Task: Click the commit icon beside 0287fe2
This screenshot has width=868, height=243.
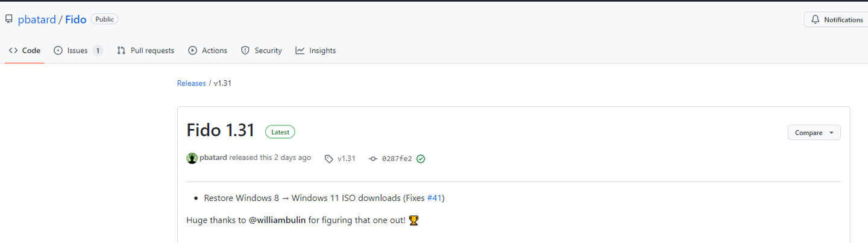Action: [373, 159]
